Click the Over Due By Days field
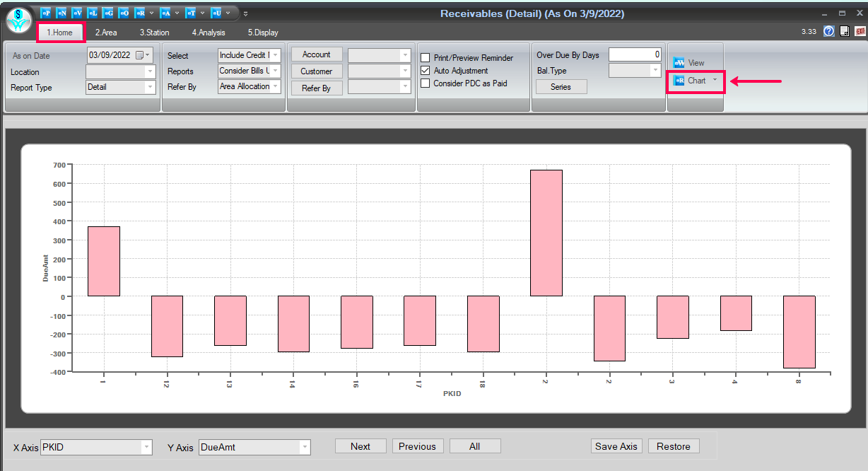Screen dimensions: 868x471 [634, 54]
